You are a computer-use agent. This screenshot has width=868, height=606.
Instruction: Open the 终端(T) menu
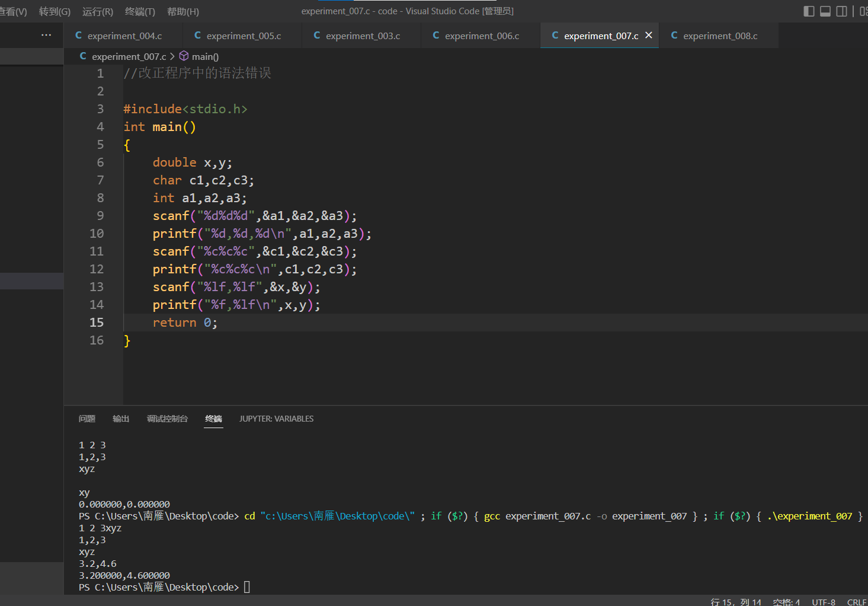coord(140,11)
